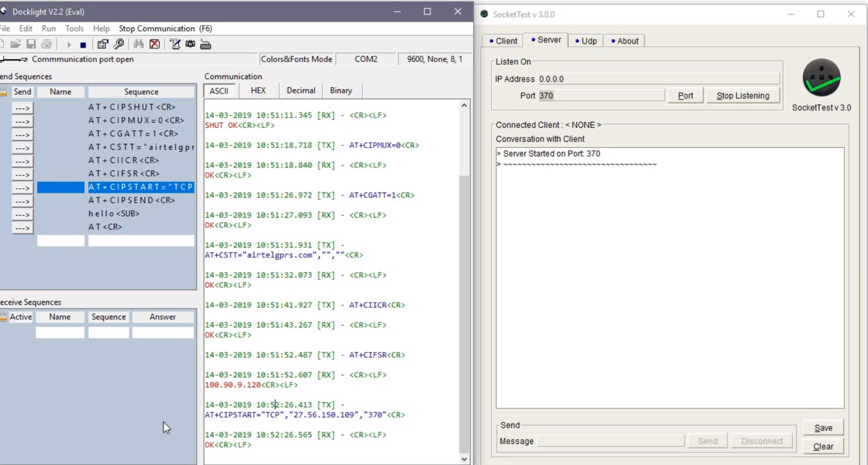Click the Open project folder icon in Docklight
The image size is (868, 465).
(x=15, y=44)
